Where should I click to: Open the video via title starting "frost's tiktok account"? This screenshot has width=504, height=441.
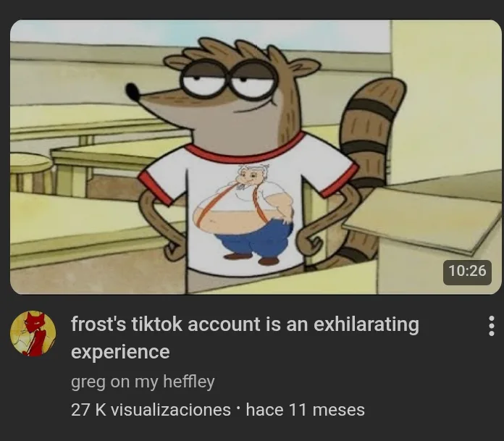click(245, 337)
